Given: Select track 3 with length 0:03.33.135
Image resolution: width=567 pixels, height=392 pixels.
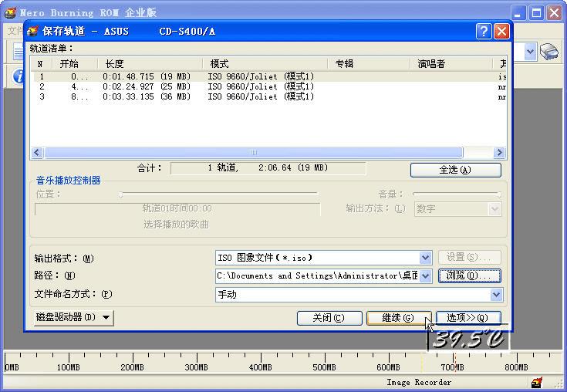Looking at the screenshot, I should click(x=270, y=96).
